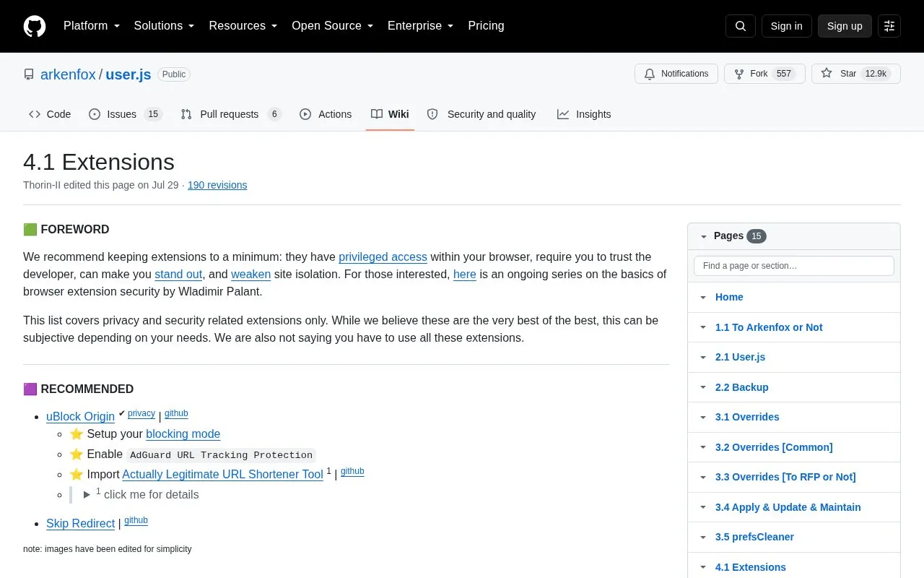The width and height of the screenshot is (924, 578).
Task: Expand the Enterprise menu
Action: (421, 26)
